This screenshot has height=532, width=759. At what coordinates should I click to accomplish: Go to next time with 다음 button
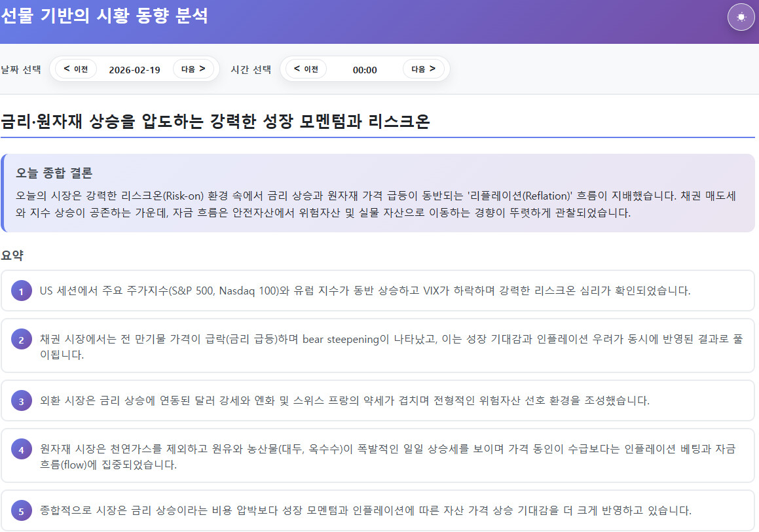[x=424, y=69]
